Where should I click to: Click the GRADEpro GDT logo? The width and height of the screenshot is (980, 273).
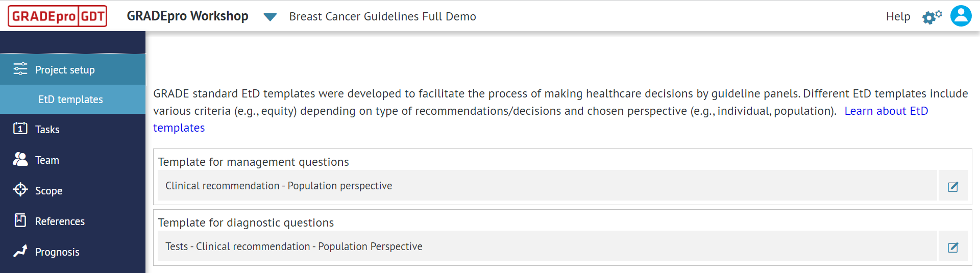[57, 16]
